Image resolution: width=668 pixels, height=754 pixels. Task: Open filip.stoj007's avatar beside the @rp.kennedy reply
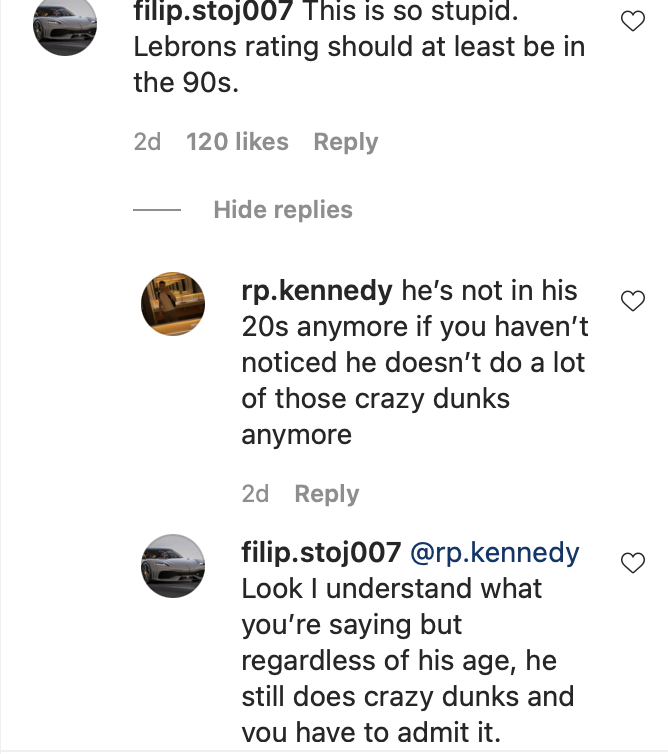pos(173,566)
